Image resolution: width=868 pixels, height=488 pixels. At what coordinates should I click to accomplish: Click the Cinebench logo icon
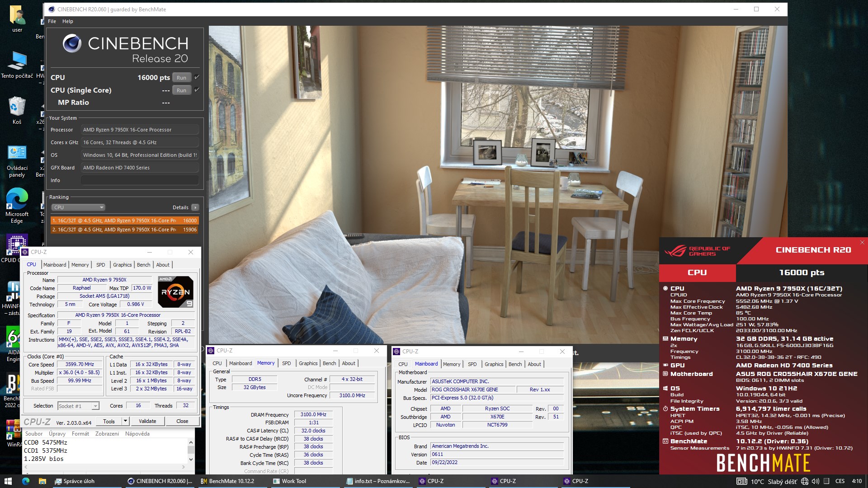point(72,43)
